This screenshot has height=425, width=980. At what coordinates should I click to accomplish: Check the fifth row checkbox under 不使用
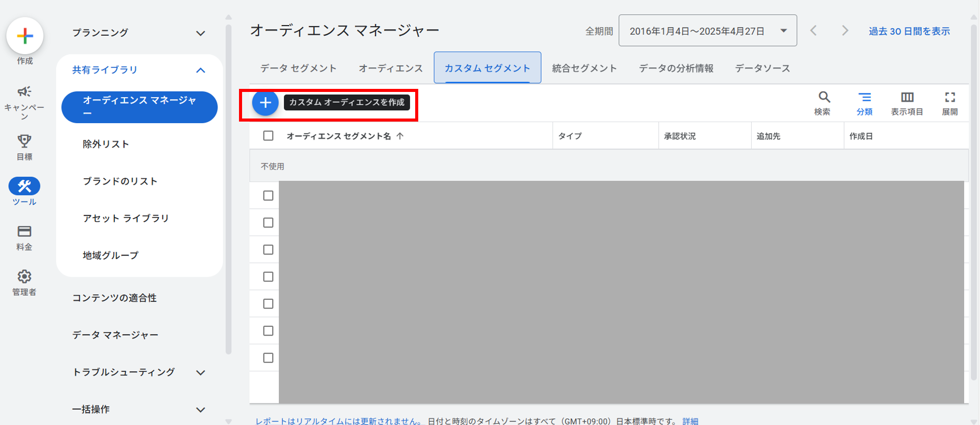(268, 304)
